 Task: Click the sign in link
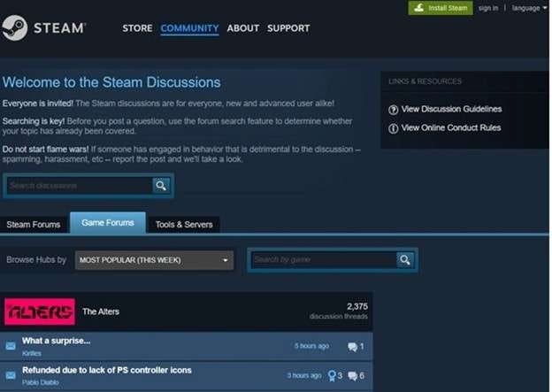click(488, 8)
